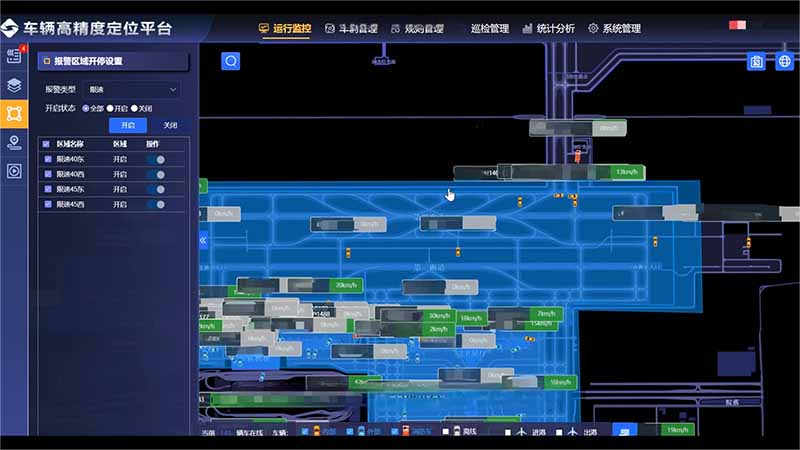This screenshot has width=800, height=450.
Task: Click the blue 开启 button
Action: [128, 126]
